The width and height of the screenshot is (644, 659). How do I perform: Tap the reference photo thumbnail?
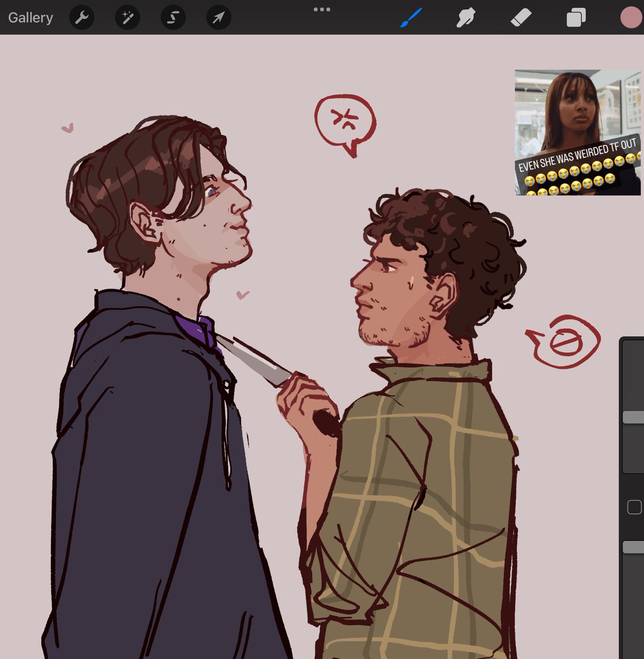(x=578, y=132)
